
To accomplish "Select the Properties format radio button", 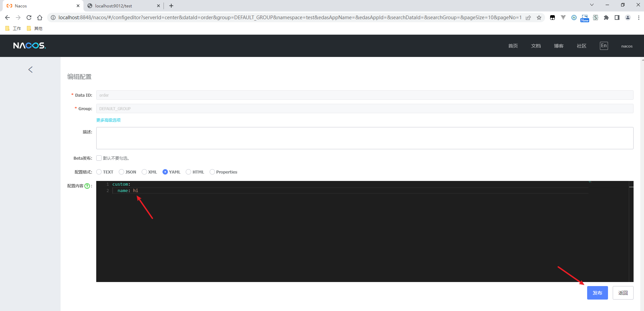I will (212, 172).
